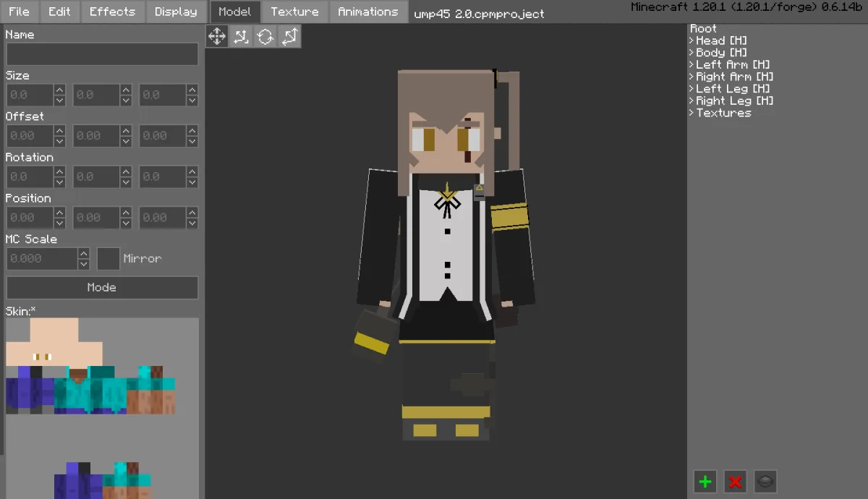
Task: Select the rotate gizmo tool
Action: coord(265,36)
